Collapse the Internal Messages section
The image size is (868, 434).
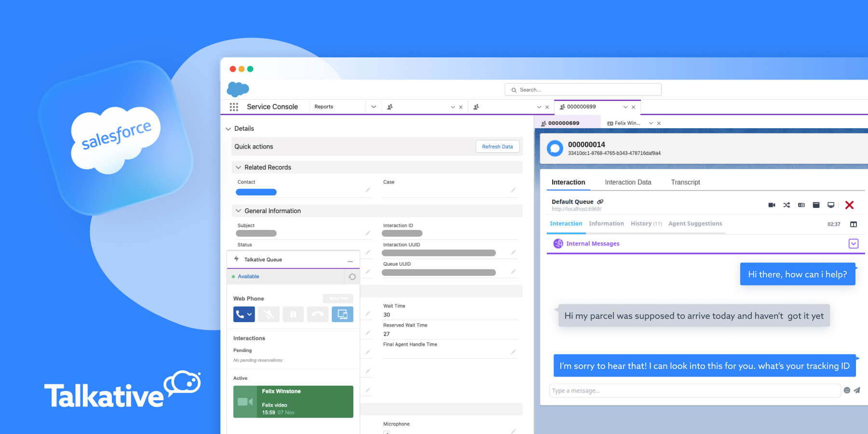[x=853, y=244]
